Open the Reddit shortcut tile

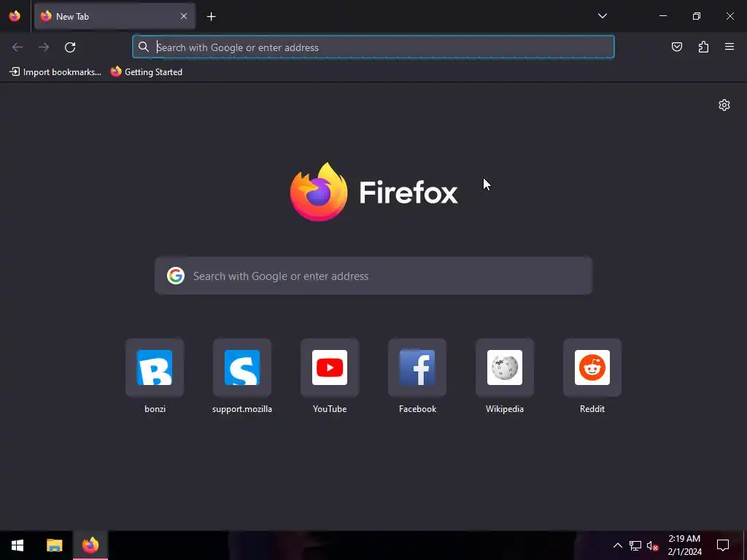click(592, 367)
